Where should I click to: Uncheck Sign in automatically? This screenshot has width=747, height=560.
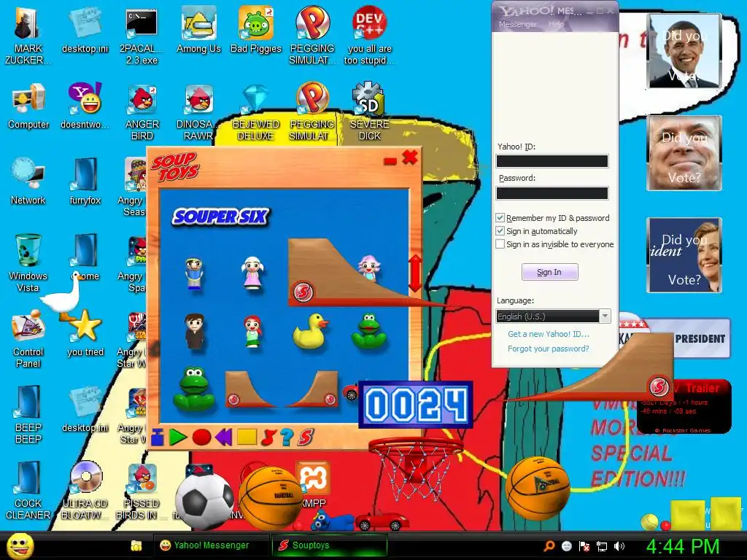[x=500, y=231]
